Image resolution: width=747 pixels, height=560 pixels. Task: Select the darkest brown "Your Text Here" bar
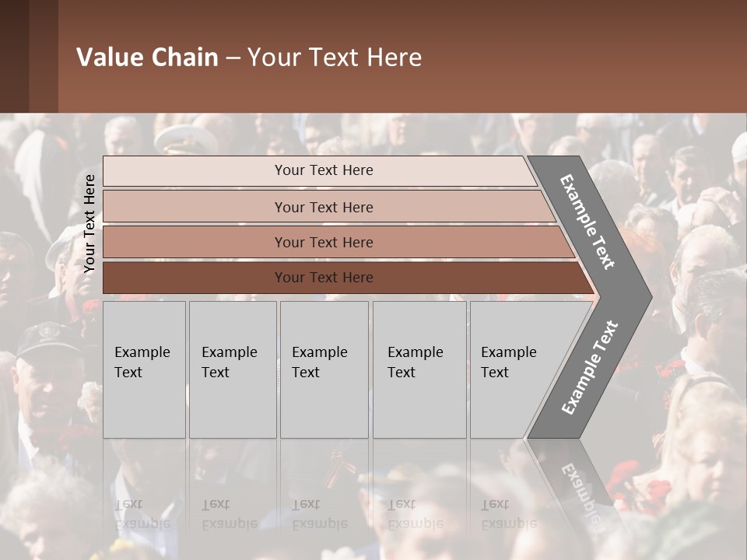(x=324, y=278)
